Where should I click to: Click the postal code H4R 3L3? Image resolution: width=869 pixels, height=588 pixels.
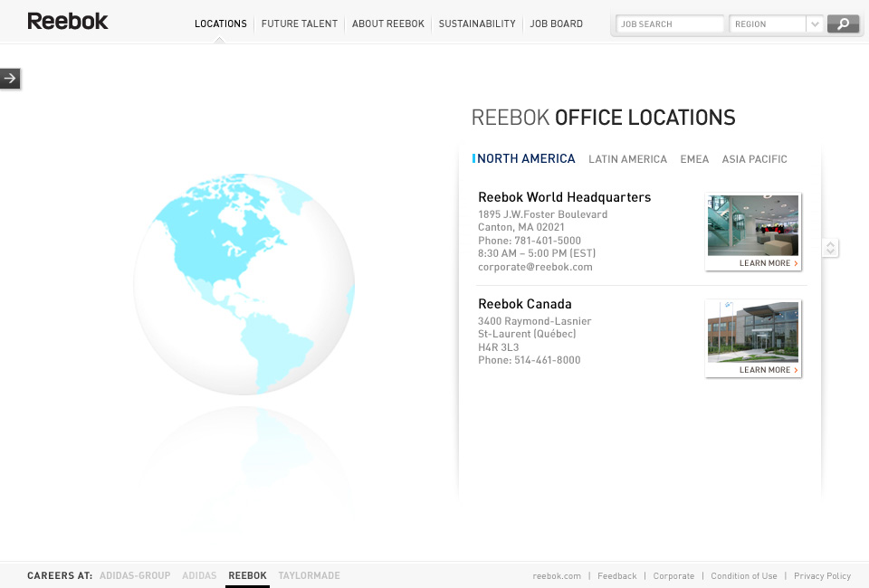coord(498,347)
